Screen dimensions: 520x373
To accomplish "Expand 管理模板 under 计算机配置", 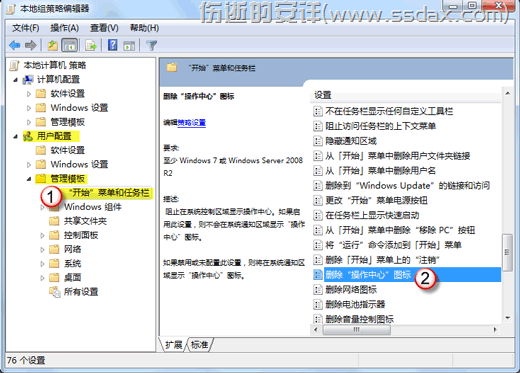I will pyautogui.click(x=29, y=122).
